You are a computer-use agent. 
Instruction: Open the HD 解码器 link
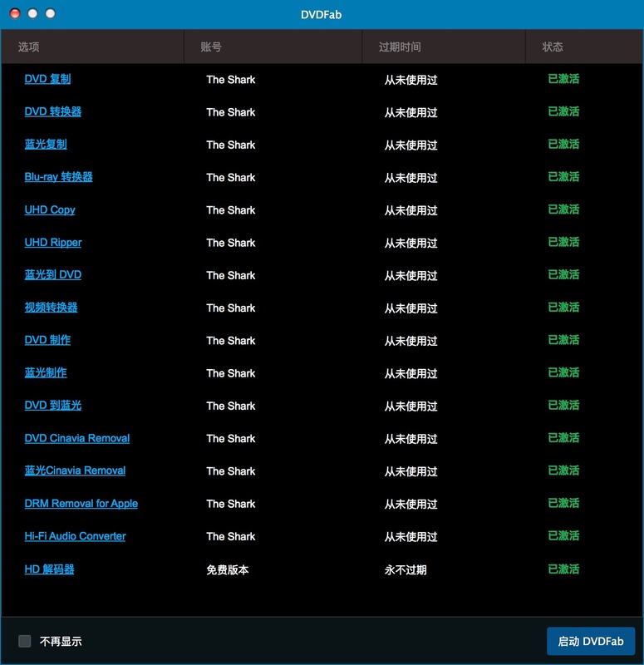pos(49,569)
